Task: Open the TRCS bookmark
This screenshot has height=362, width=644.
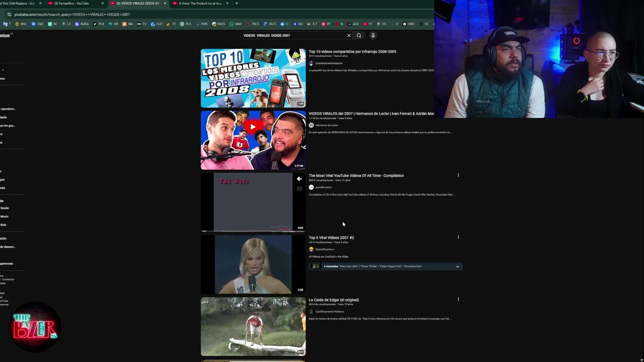Action: (253, 24)
